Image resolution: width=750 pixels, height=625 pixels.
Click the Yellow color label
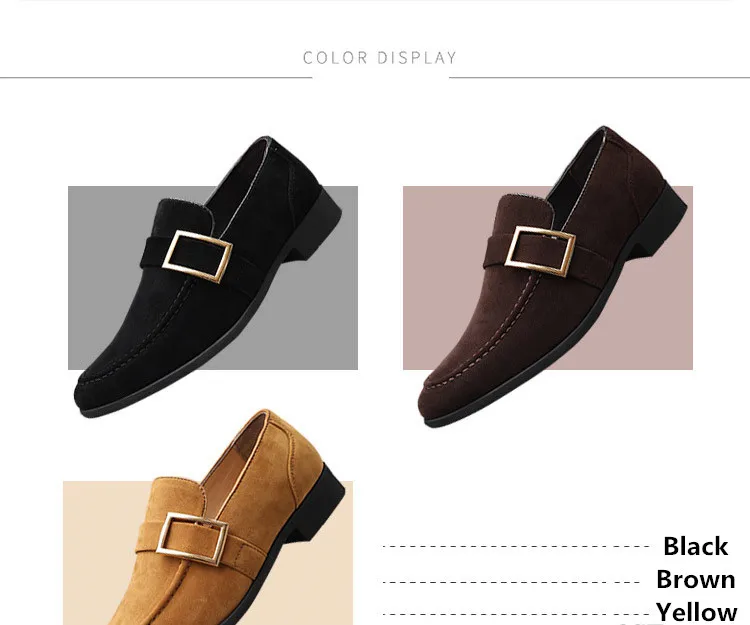tap(695, 612)
